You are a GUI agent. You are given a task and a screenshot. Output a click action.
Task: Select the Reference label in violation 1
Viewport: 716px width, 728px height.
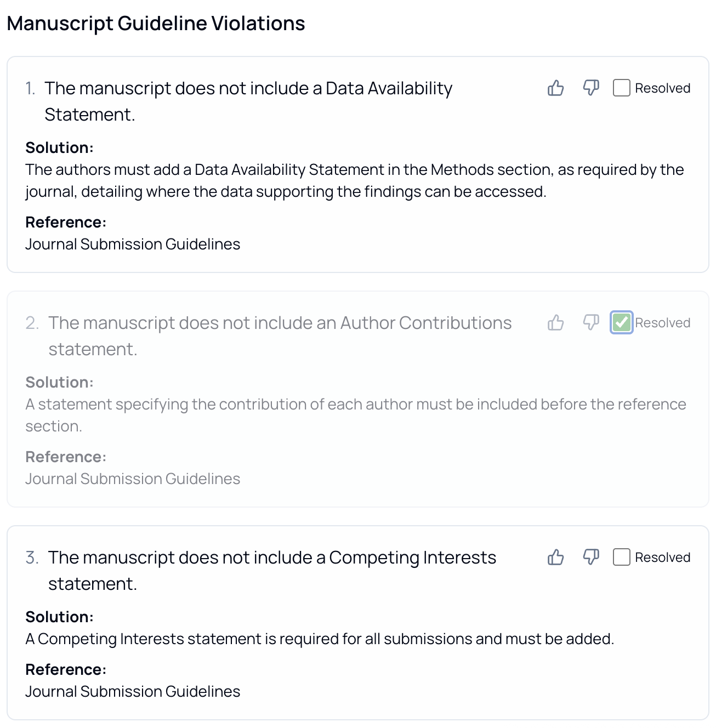pos(65,222)
